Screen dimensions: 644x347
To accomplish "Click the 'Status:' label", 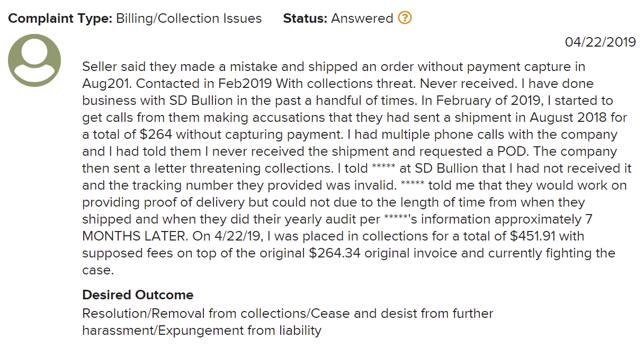I will tap(305, 19).
